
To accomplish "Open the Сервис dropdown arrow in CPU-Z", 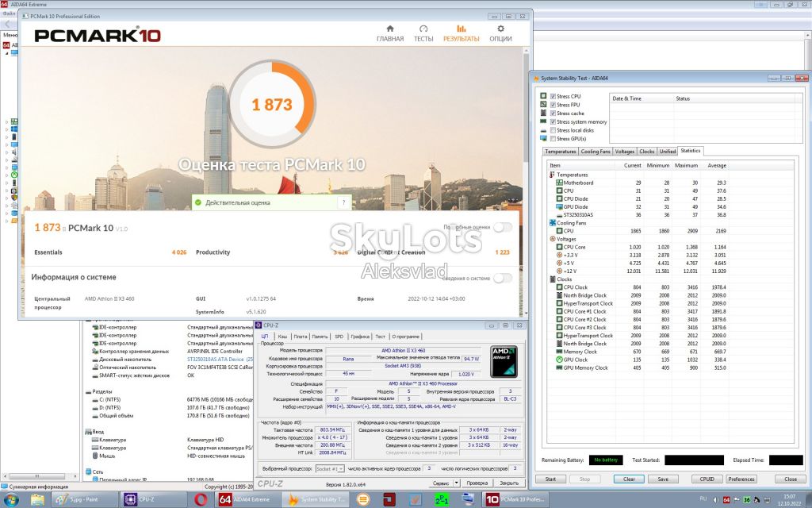I will pyautogui.click(x=456, y=483).
